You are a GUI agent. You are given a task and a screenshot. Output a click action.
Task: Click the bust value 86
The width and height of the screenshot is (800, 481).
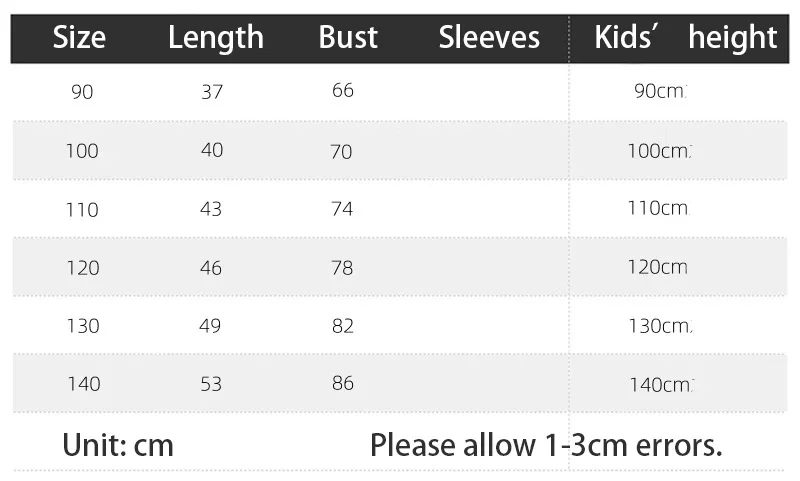tap(342, 383)
